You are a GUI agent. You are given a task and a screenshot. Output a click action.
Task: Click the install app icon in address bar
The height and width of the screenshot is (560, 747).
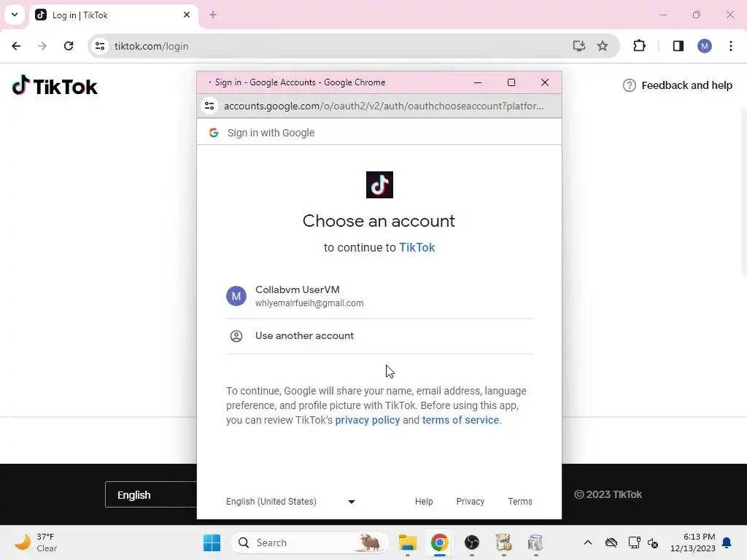pyautogui.click(x=578, y=46)
